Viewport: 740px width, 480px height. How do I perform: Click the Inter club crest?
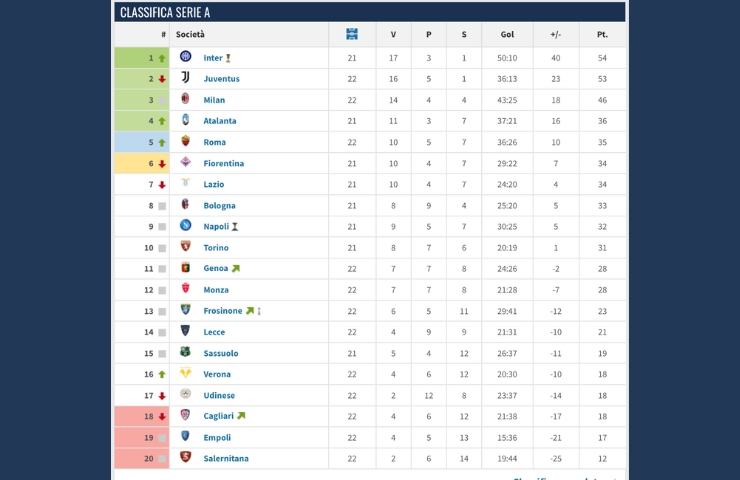(x=185, y=57)
